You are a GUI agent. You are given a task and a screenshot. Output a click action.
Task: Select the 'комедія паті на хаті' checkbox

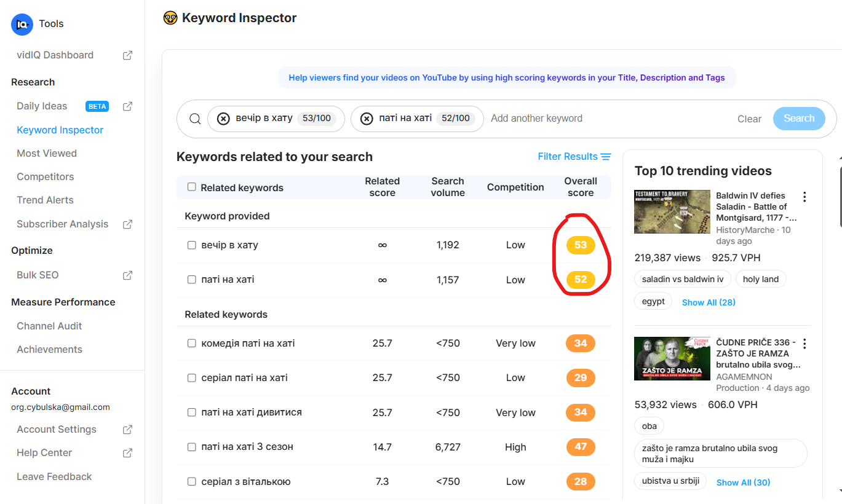(x=192, y=343)
